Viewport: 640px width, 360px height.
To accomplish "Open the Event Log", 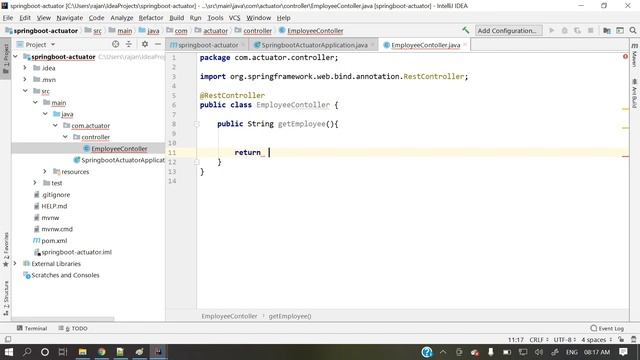I will coord(607,328).
